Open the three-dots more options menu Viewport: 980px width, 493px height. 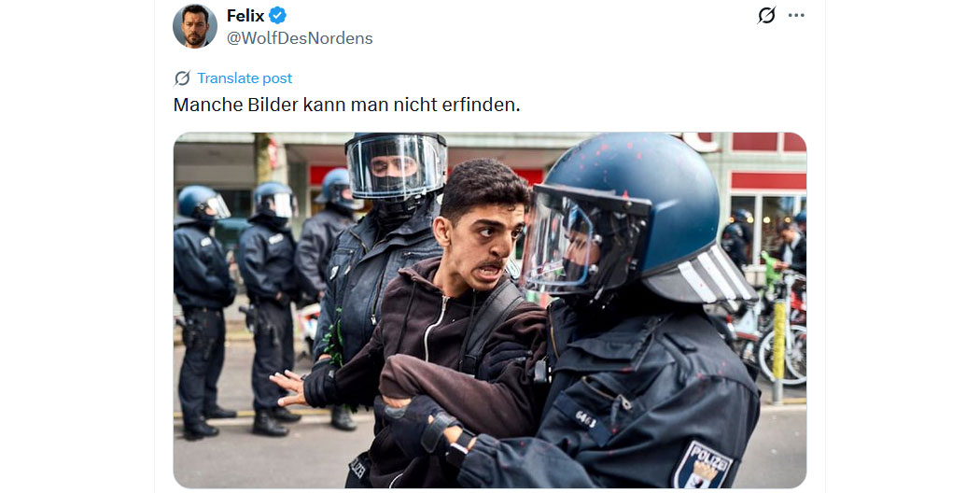[796, 15]
